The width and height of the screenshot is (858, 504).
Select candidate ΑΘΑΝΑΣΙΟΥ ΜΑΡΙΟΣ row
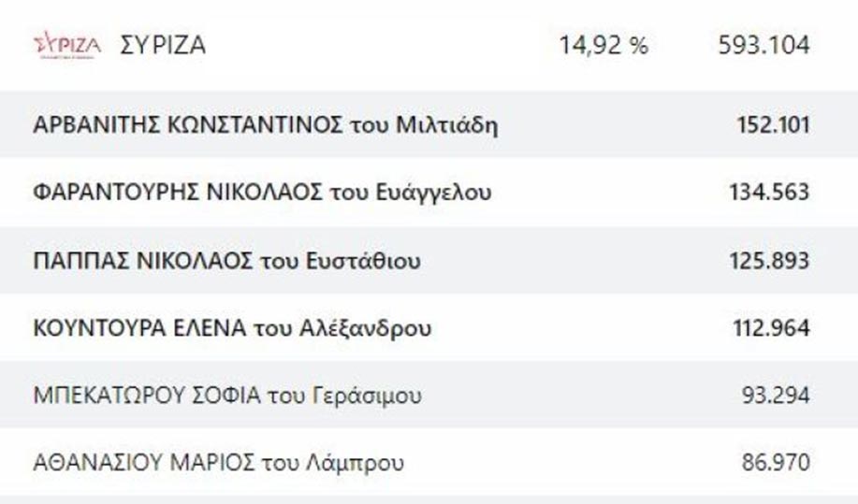tap(429, 462)
